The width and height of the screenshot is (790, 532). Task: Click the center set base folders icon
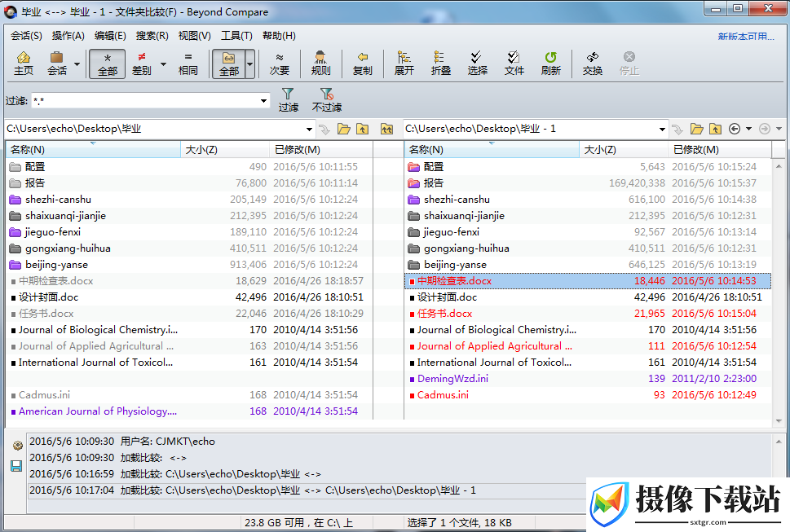[386, 130]
